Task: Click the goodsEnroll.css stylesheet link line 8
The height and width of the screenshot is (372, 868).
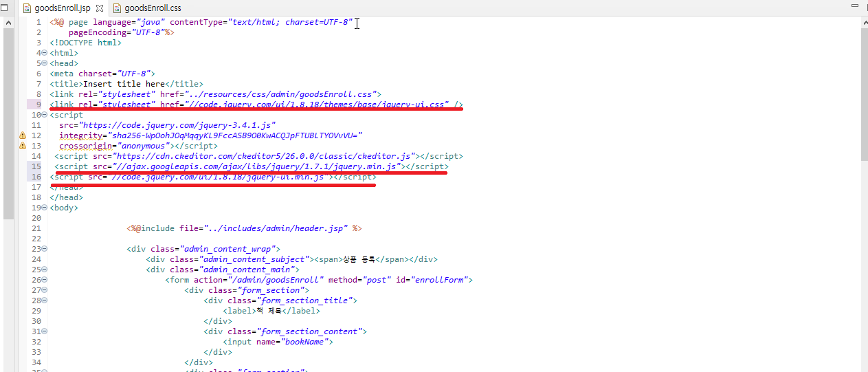Action: pos(215,94)
